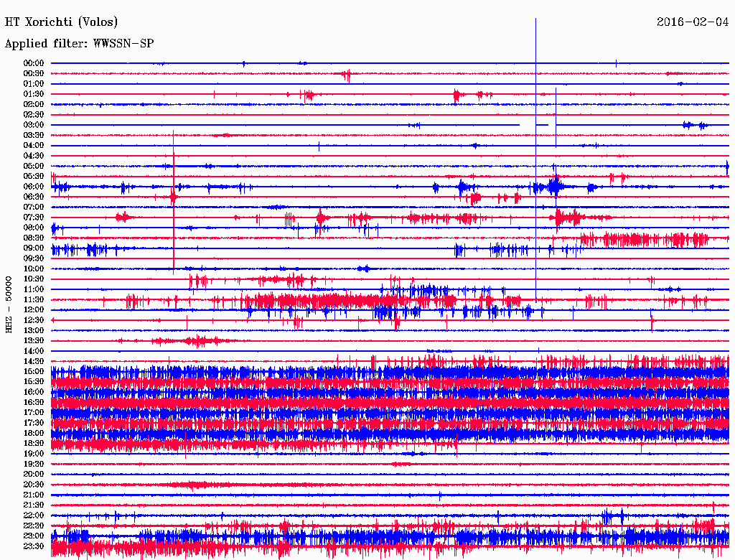Select the 21:30 time label
Screen dimensions: 735x560
[34, 505]
